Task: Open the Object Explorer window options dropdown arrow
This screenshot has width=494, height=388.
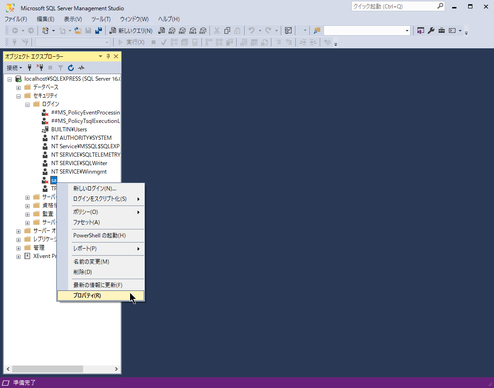Action: tap(100, 56)
